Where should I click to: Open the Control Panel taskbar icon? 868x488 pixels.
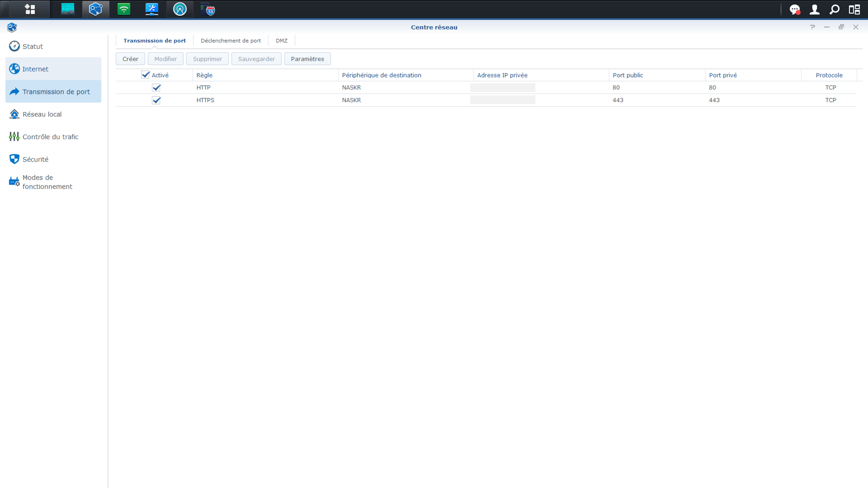coord(68,9)
